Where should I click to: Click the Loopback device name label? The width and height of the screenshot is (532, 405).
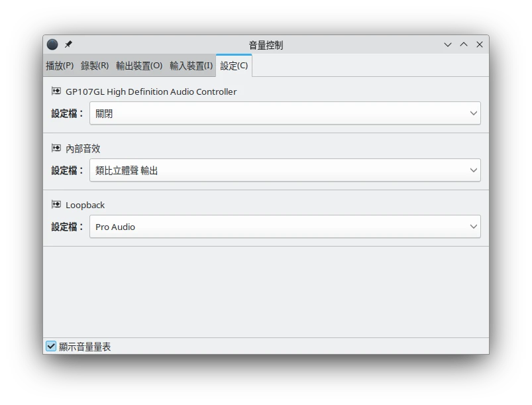pyautogui.click(x=85, y=205)
